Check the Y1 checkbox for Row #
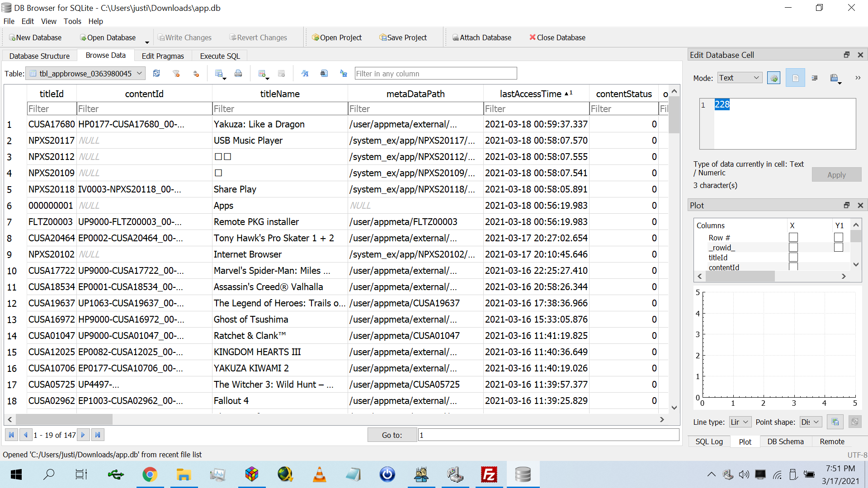This screenshot has height=488, width=868. coord(839,237)
